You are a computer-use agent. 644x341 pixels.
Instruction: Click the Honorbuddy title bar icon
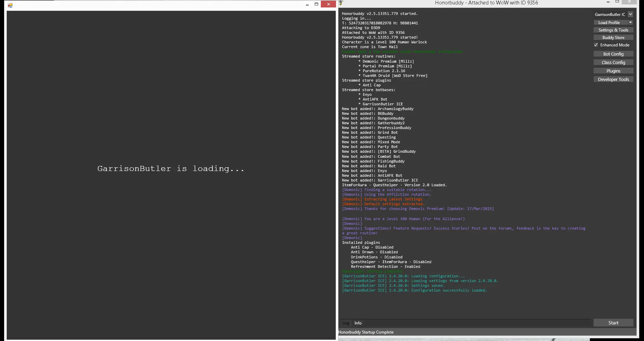(341, 3)
